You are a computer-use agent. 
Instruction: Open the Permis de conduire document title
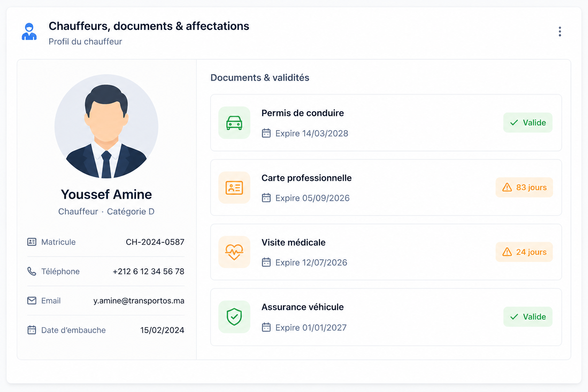(302, 113)
